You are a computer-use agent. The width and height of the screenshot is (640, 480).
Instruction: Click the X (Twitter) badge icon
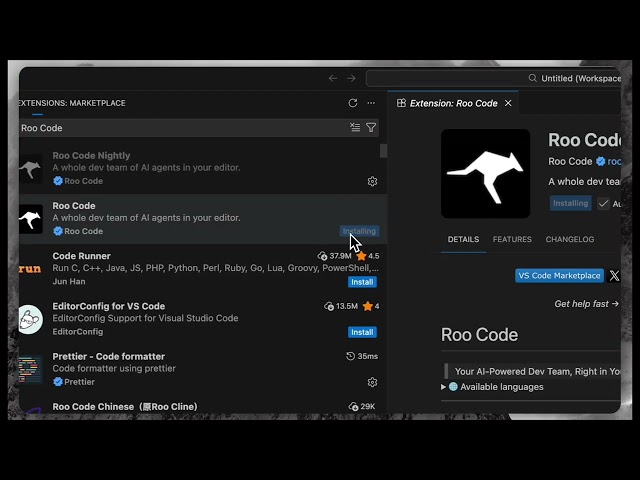click(614, 276)
